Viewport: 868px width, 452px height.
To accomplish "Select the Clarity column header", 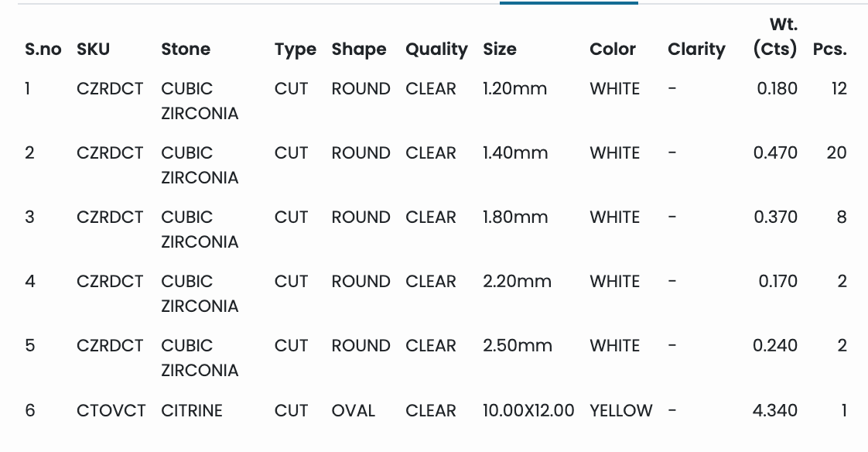I will click(x=696, y=50).
